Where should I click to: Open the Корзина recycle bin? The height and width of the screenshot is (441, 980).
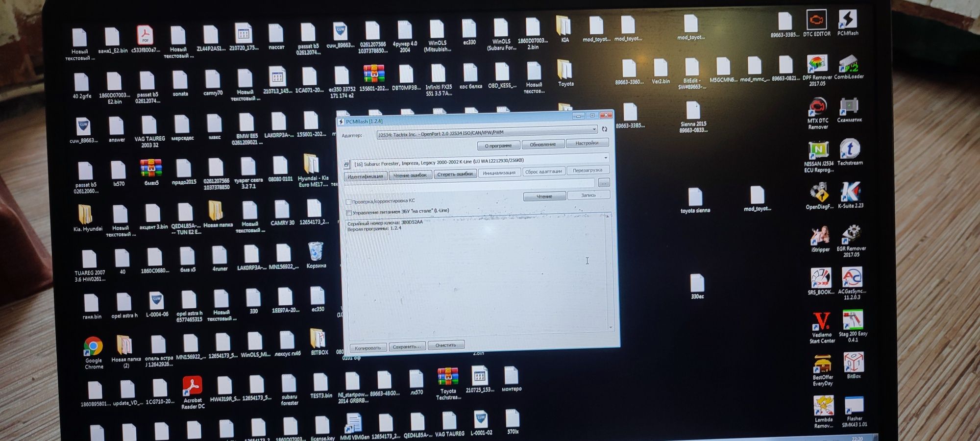316,255
